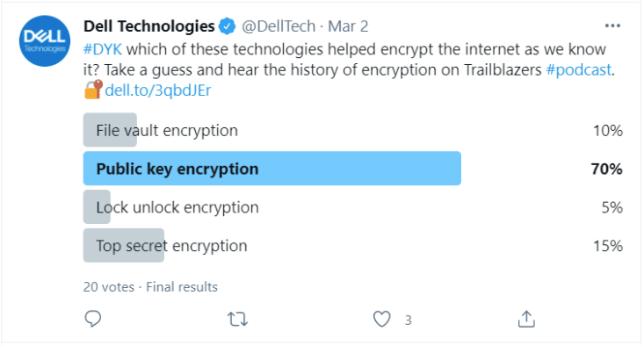Open the #DYK hashtag link
Screen dimensions: 644x346
[103, 49]
